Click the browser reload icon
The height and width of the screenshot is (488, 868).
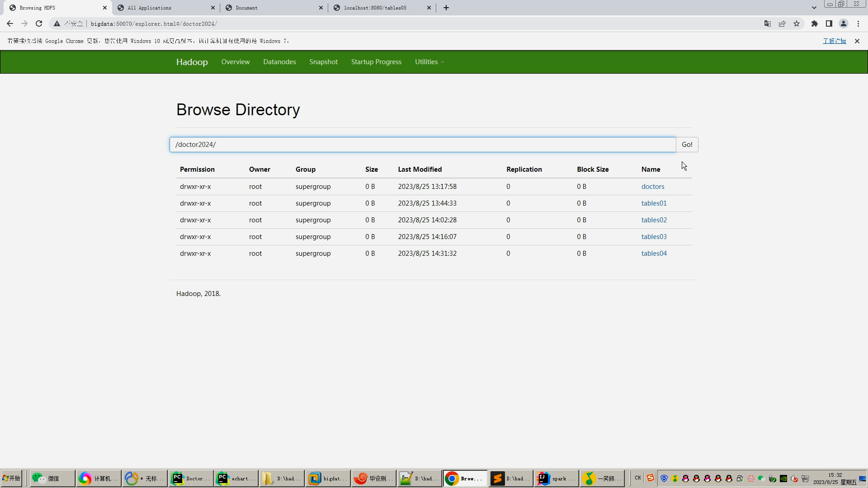39,23
